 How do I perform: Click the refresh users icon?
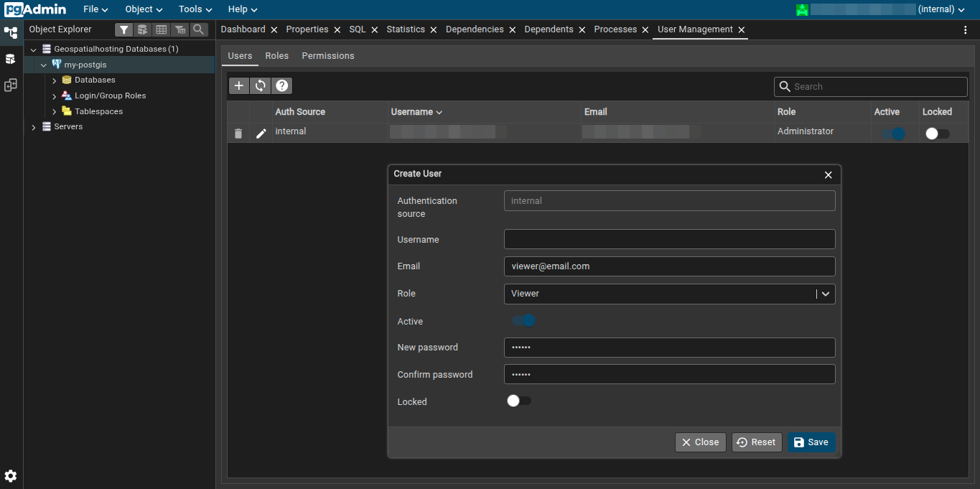pyautogui.click(x=261, y=86)
